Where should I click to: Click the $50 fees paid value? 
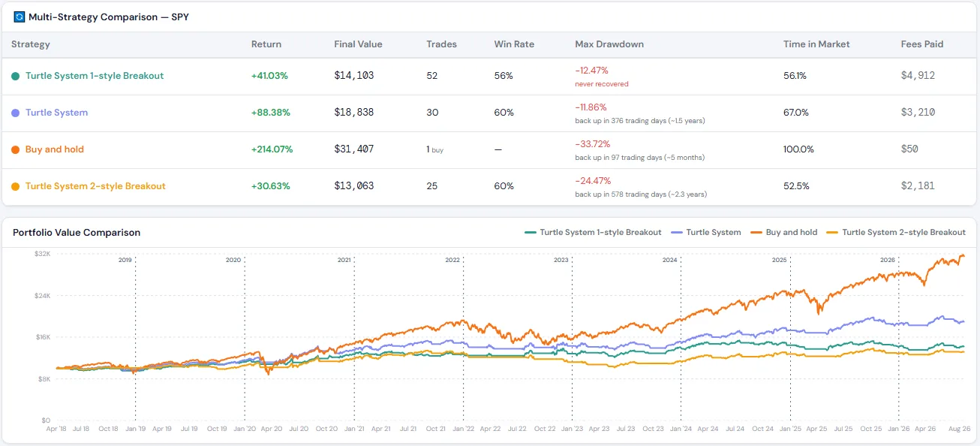click(x=909, y=149)
